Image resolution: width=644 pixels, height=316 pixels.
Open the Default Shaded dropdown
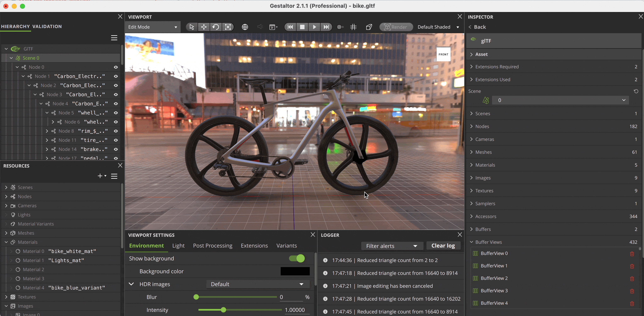[x=438, y=27]
